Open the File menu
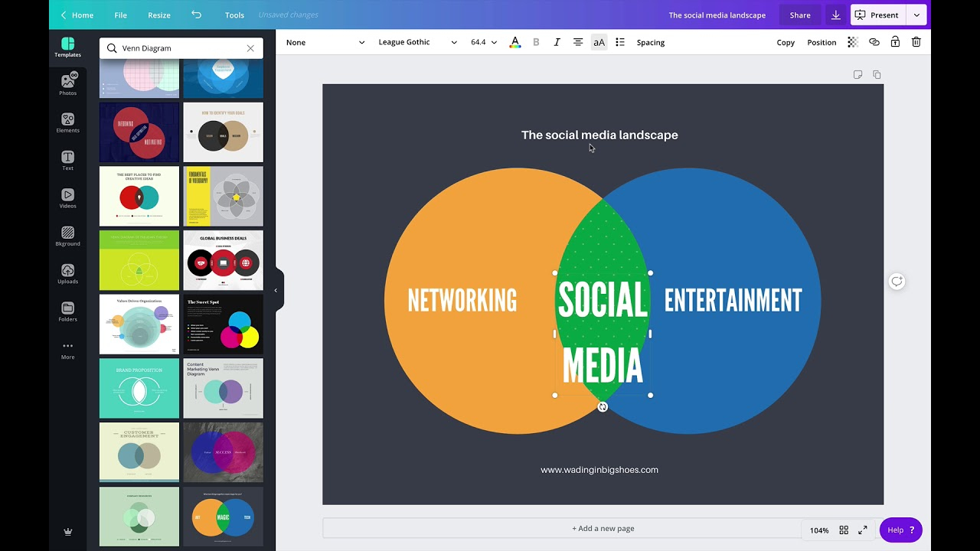 121,15
